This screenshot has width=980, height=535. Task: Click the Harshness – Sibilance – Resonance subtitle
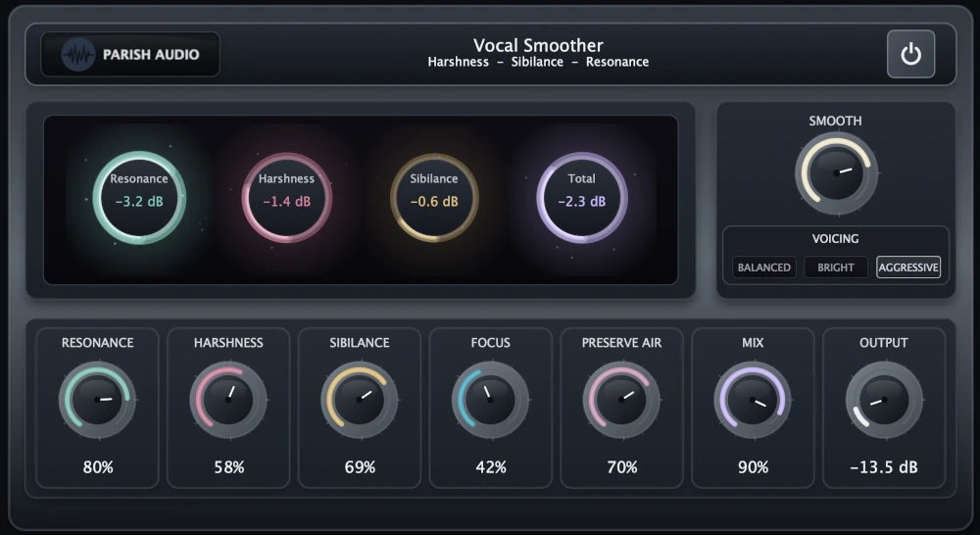538,62
